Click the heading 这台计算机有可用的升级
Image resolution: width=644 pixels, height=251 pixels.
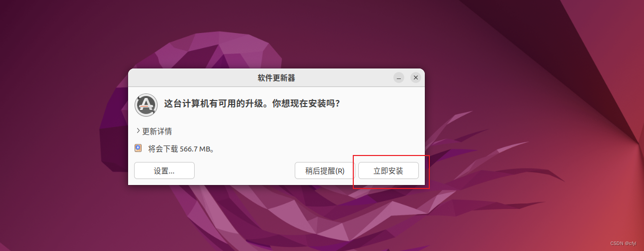point(215,104)
